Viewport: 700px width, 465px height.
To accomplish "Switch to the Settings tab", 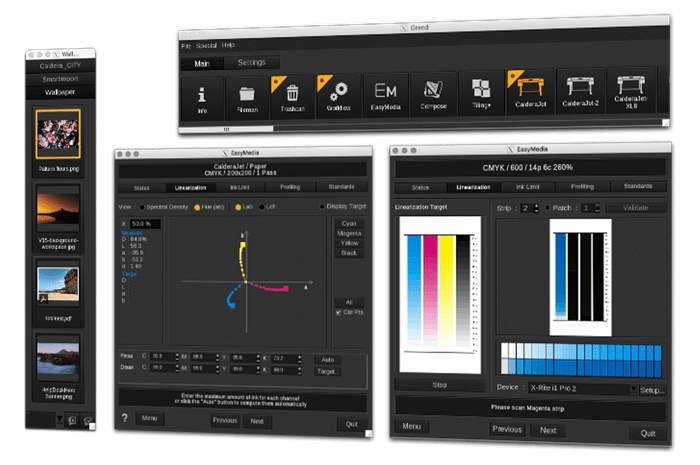I will pos(250,62).
